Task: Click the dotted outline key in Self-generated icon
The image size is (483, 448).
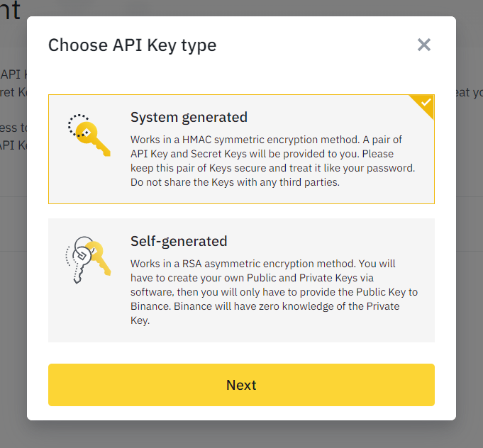Action: tap(74, 264)
